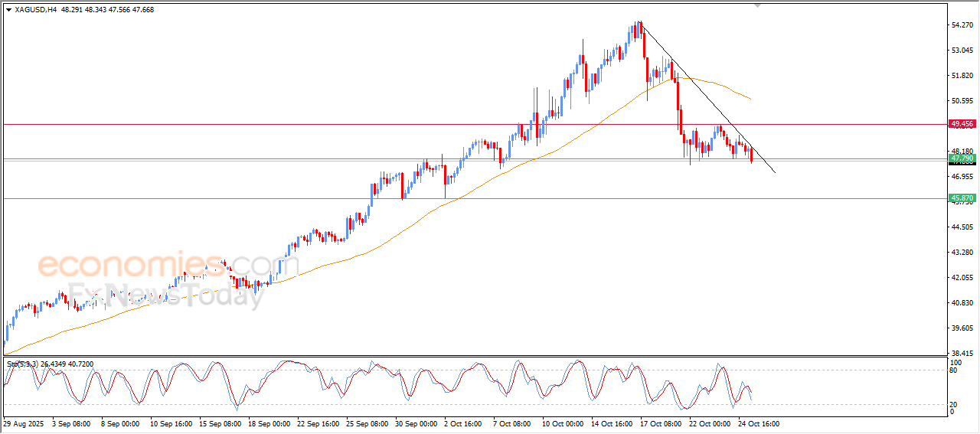
Task: Click the XAGUSD,H4 chart title text
Action: click(34, 10)
